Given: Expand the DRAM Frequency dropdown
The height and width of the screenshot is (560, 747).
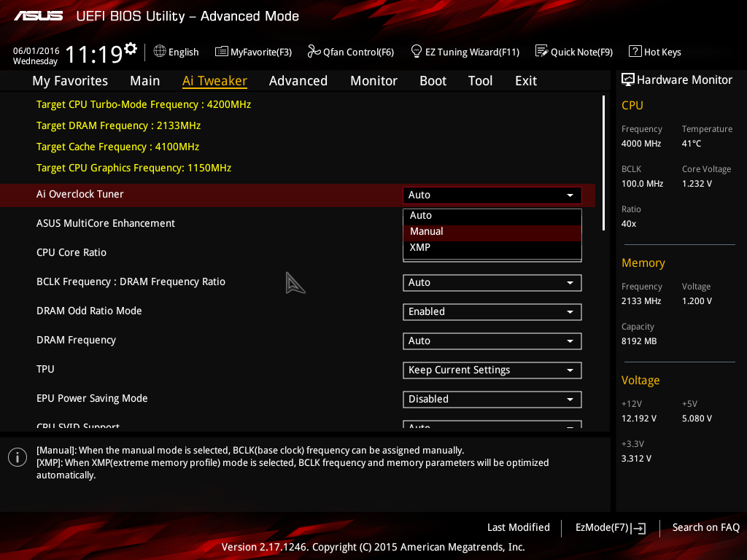Looking at the screenshot, I should (492, 341).
